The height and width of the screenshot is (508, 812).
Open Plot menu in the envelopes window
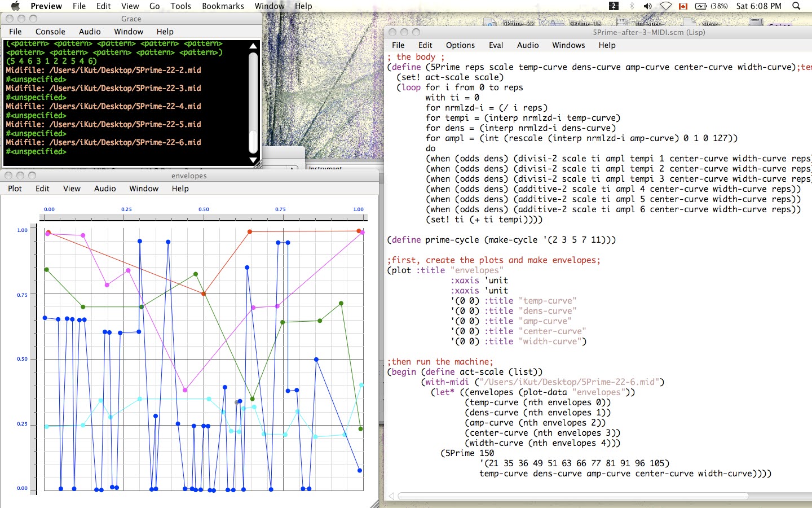click(15, 189)
